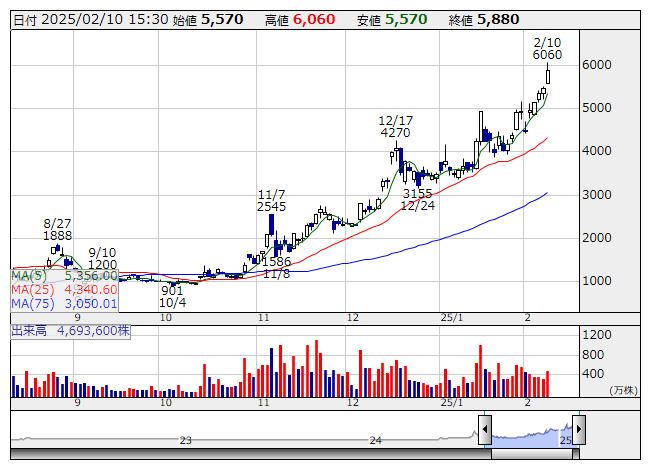Viewport: 653px width, 470px height.
Task: Click the 終値 5,880 value in header
Action: click(x=484, y=20)
